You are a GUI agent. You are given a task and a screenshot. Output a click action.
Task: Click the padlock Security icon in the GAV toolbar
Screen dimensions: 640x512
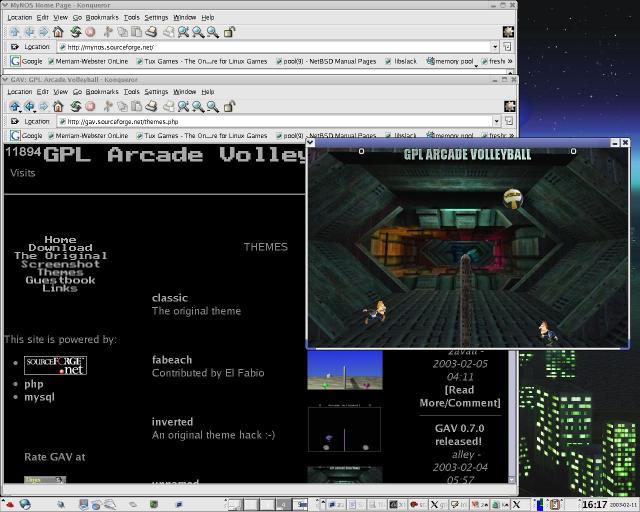click(x=229, y=107)
